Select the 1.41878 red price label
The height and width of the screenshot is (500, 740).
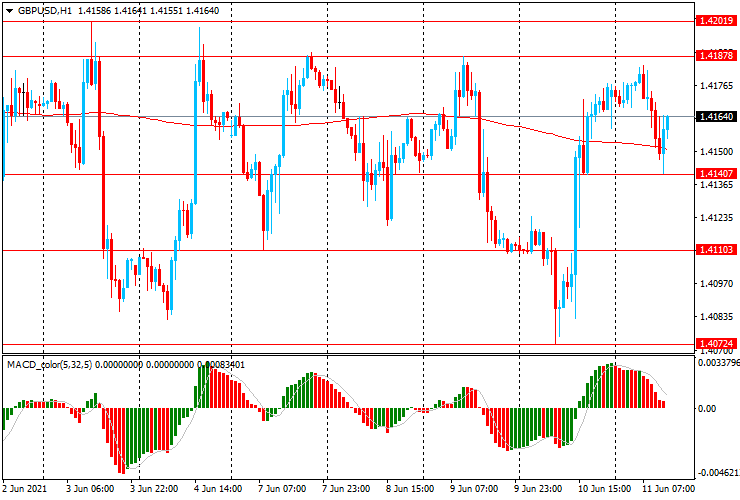pos(716,56)
